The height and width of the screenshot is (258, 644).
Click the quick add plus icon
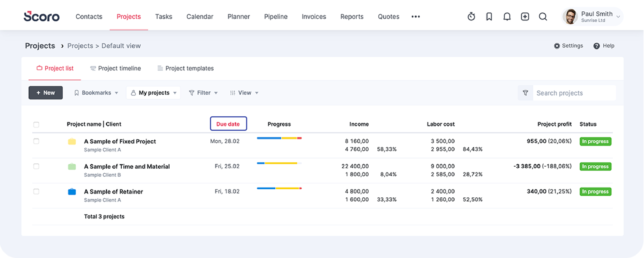coord(525,17)
